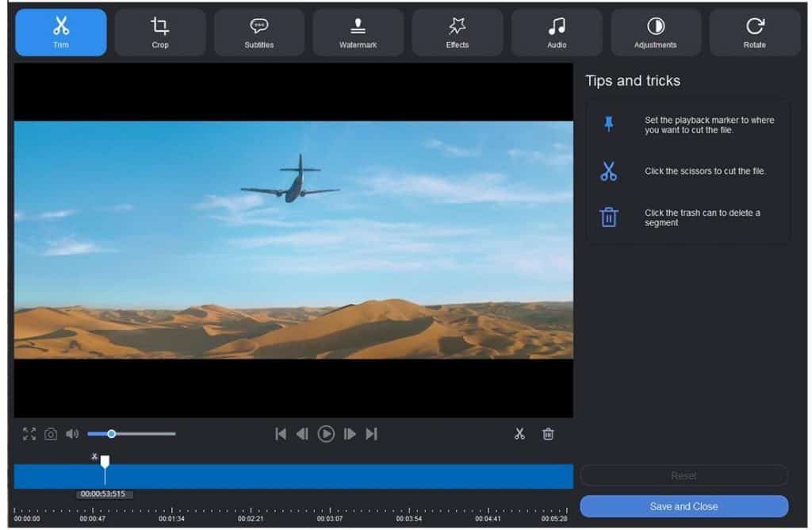Click the 00:05:28 ruler end mark
The height and width of the screenshot is (530, 812).
[x=554, y=518]
